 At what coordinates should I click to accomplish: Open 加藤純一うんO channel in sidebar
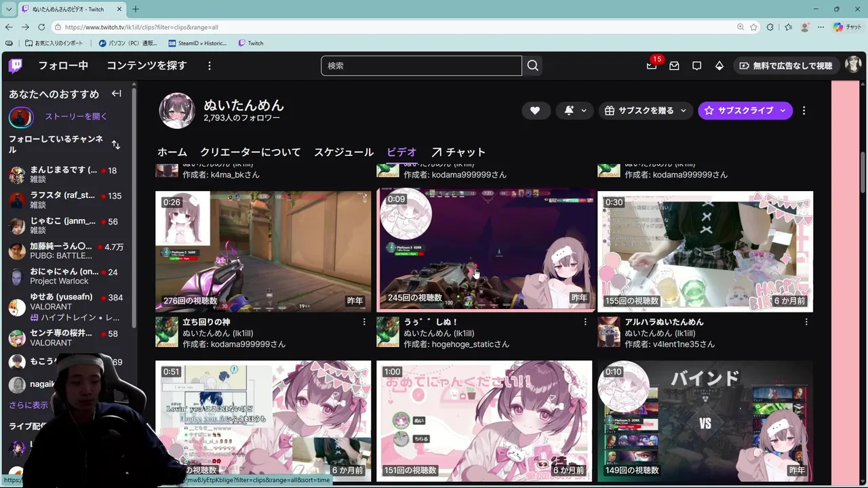[68, 251]
